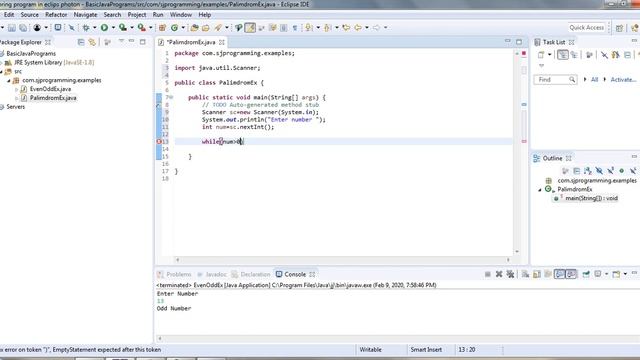
Task: Click the Forward navigation arrow
Action: click(376, 27)
